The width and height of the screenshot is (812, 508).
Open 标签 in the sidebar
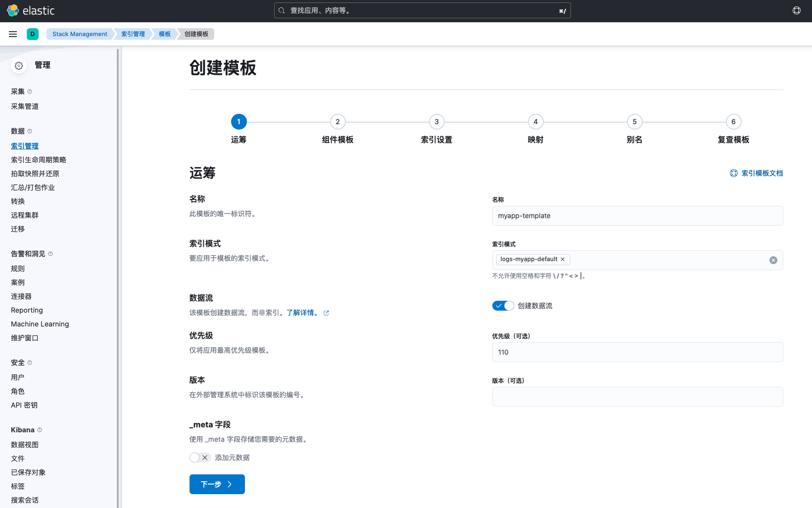pos(18,486)
